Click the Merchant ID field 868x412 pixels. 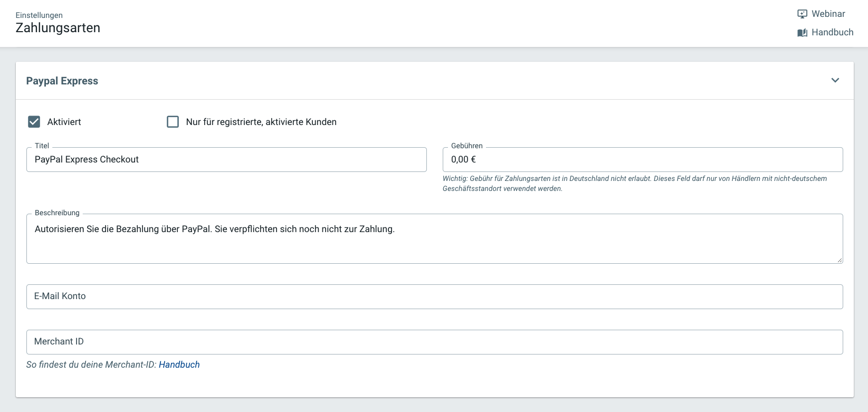(434, 342)
